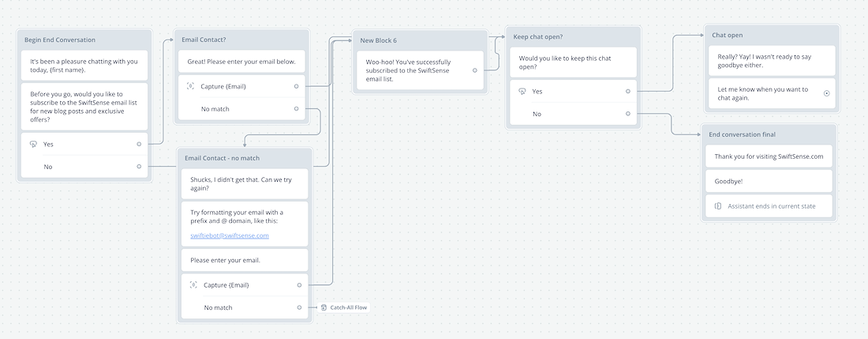Select the Keep chat open? block header
Viewport: 868px width, 339px height.
pyautogui.click(x=573, y=36)
